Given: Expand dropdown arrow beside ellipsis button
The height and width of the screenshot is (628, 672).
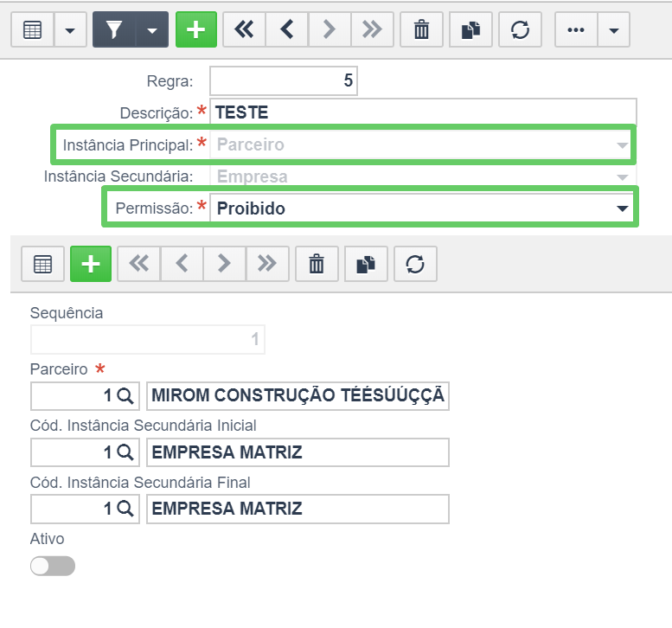Looking at the screenshot, I should click(614, 29).
